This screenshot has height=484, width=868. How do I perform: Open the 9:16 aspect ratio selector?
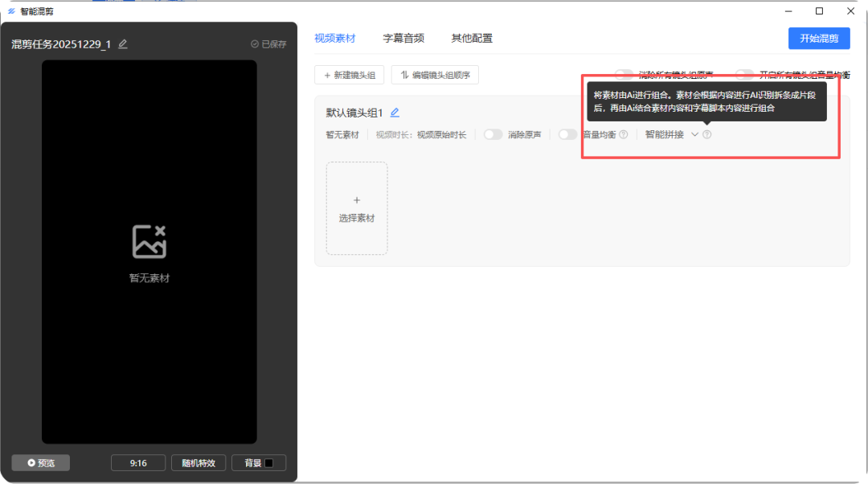[138, 463]
